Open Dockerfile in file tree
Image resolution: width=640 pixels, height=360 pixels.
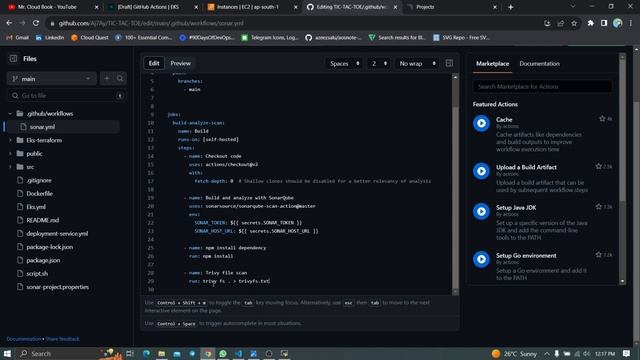(40, 193)
